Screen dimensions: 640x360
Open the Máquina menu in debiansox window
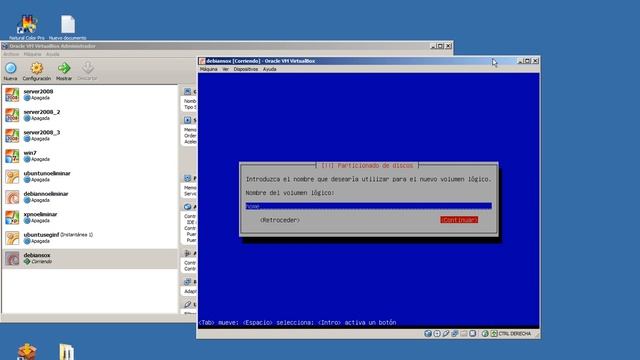pos(209,69)
